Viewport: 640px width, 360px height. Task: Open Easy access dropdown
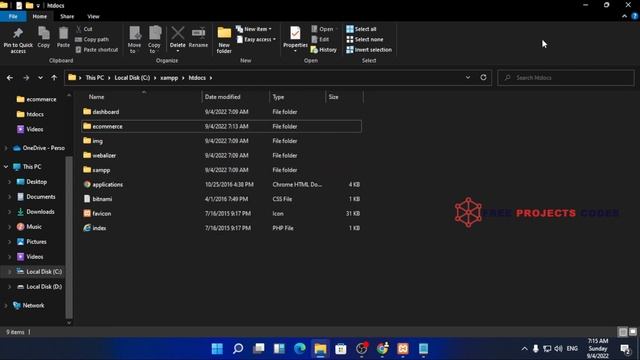256,40
